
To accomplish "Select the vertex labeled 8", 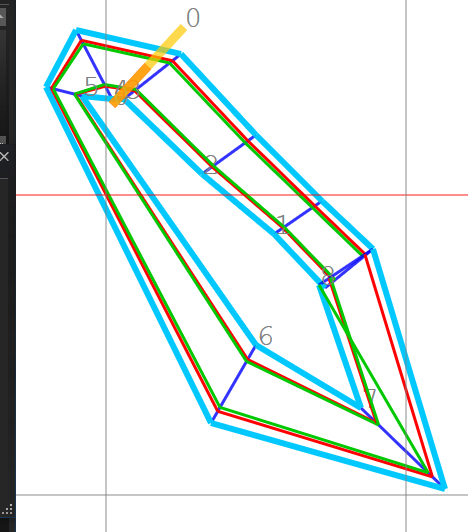I will click(x=328, y=276).
